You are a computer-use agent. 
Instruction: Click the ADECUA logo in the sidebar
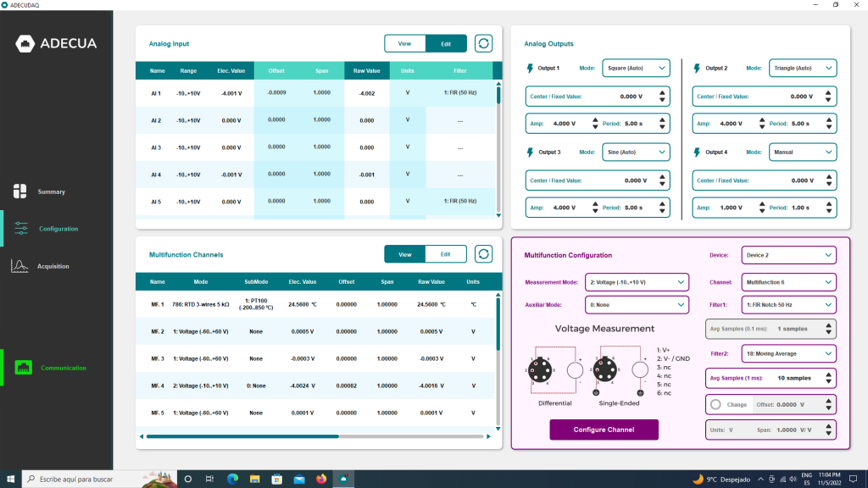click(x=56, y=44)
